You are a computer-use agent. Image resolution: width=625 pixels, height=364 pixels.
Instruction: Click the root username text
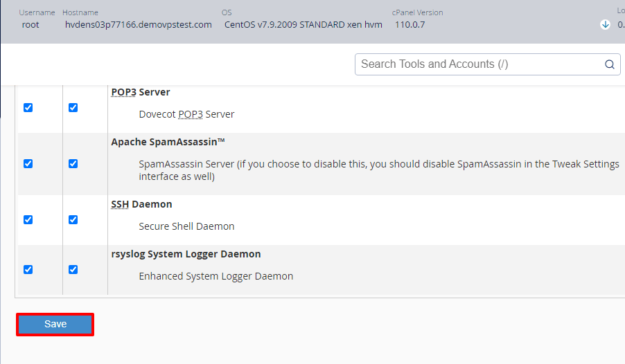point(30,25)
